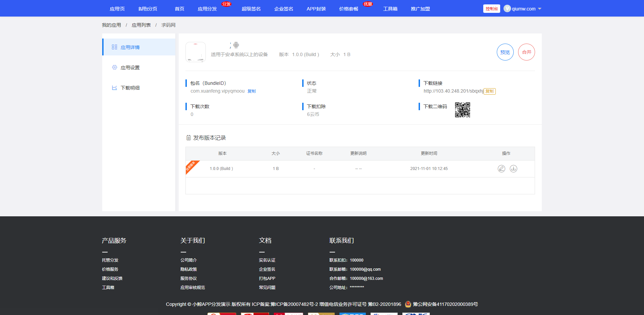Viewport: 644px width, 315px height.
Task: Click the app logo thumbnail
Action: (x=196, y=52)
